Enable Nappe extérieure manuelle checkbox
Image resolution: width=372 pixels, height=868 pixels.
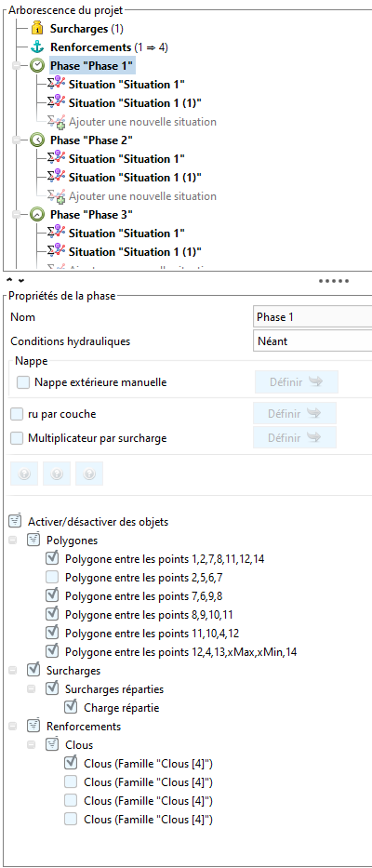coord(23,382)
